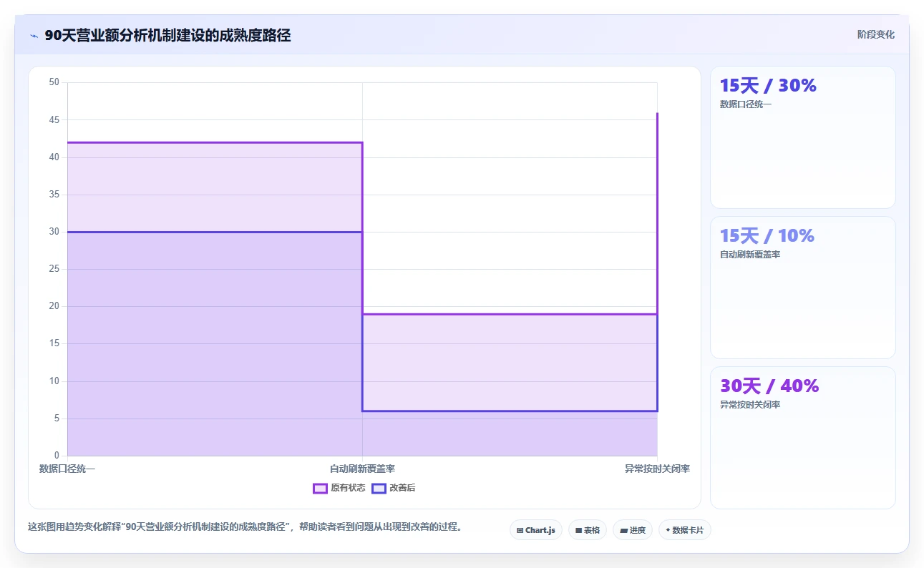The height and width of the screenshot is (568, 924).
Task: Click the 自动刷新覆盖率 x-axis label
Action: [x=362, y=469]
